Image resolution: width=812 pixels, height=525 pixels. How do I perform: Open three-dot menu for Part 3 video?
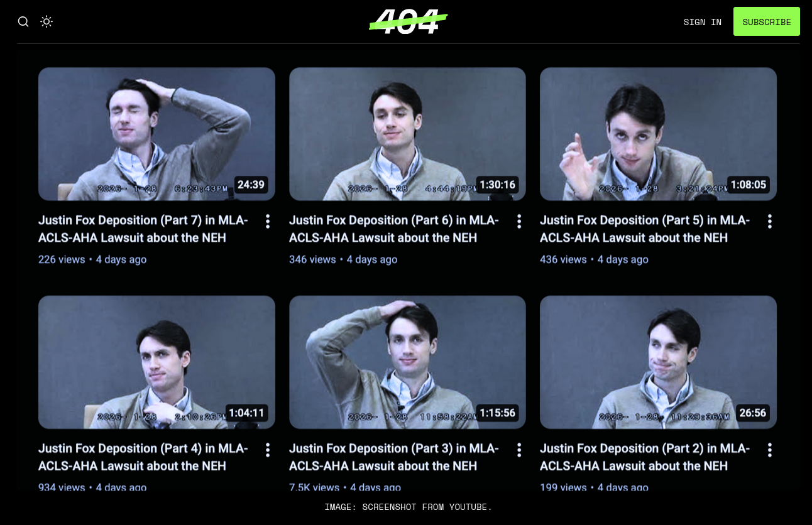pos(519,450)
